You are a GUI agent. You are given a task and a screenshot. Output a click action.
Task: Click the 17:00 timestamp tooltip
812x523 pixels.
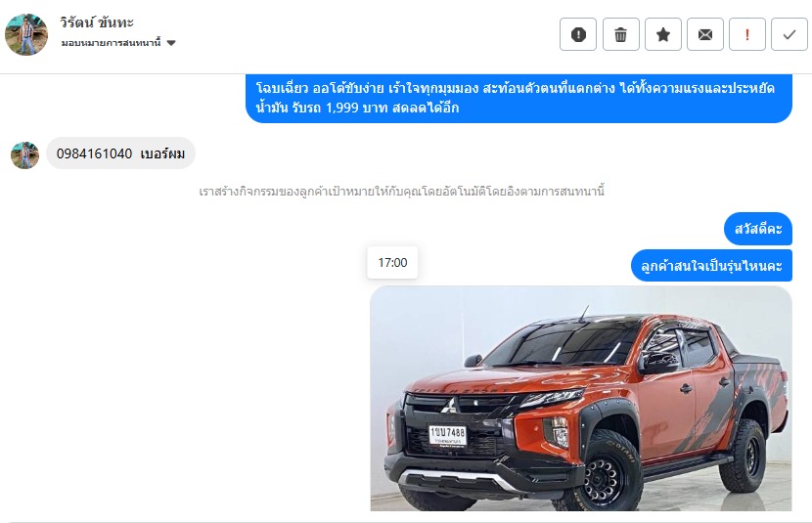392,262
